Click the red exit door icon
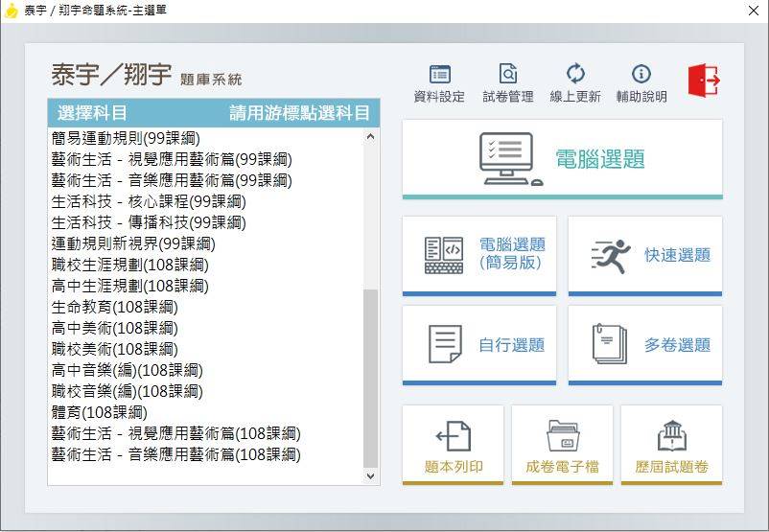Screen dimensions: 769x532 (704, 80)
